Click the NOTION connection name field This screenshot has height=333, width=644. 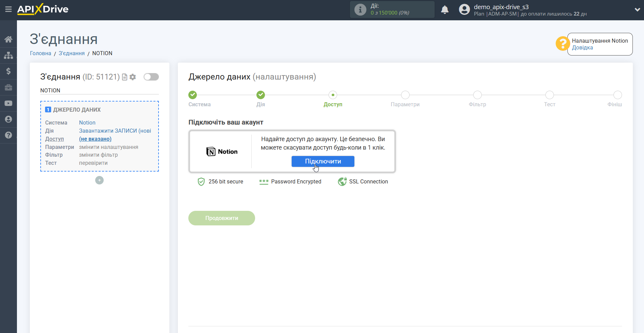[x=99, y=90]
